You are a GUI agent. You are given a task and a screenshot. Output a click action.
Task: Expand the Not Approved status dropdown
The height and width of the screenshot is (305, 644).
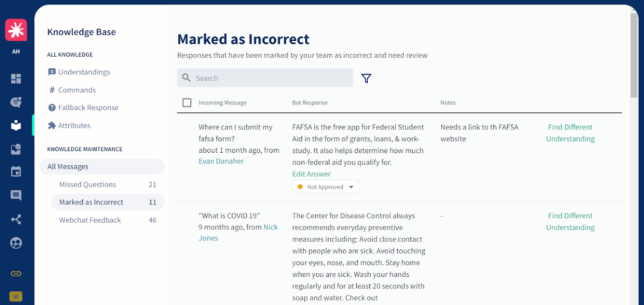326,187
